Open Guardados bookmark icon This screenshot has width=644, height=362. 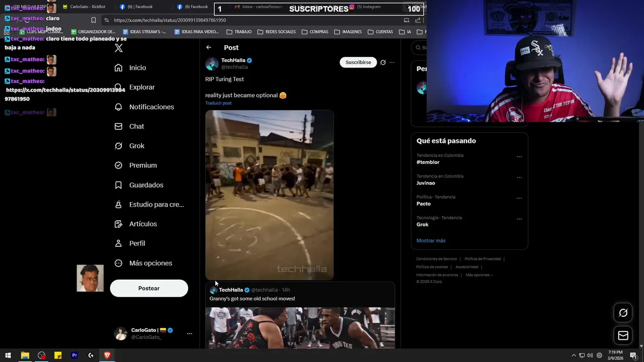[118, 185]
